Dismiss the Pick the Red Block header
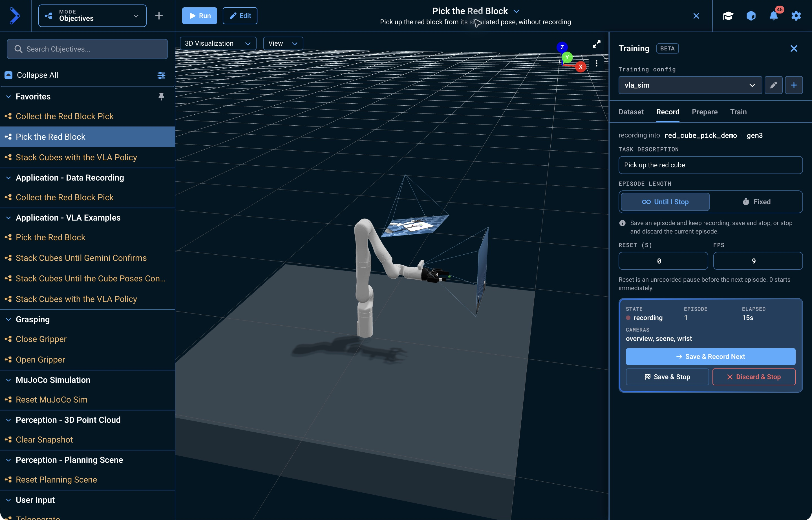Screen dimensions: 812x520 coord(696,16)
